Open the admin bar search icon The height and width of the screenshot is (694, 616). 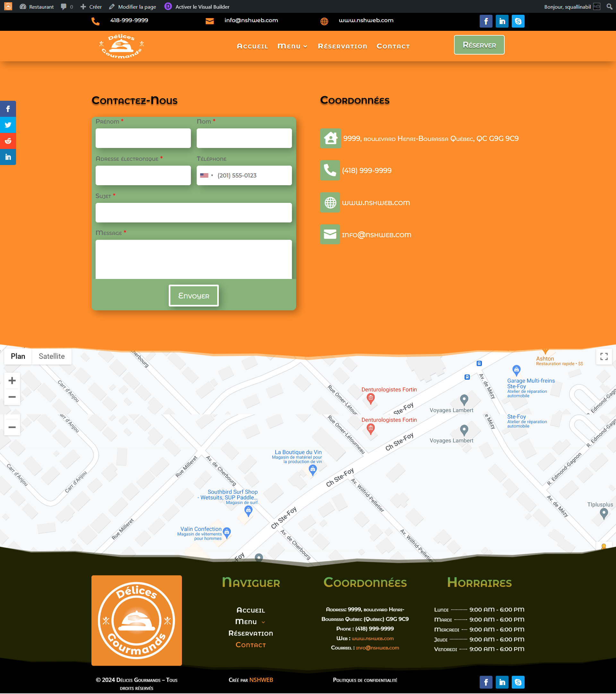coord(609,6)
